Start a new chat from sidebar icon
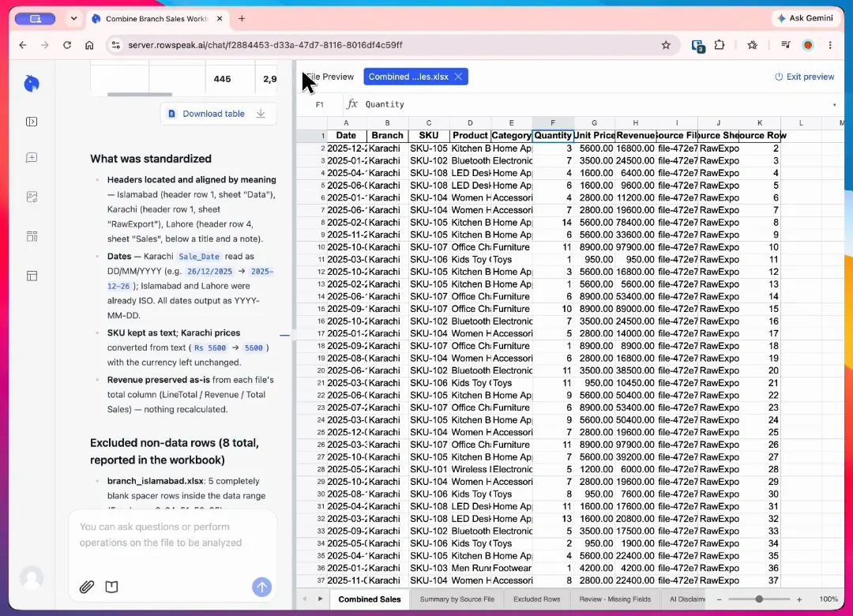 (32, 158)
